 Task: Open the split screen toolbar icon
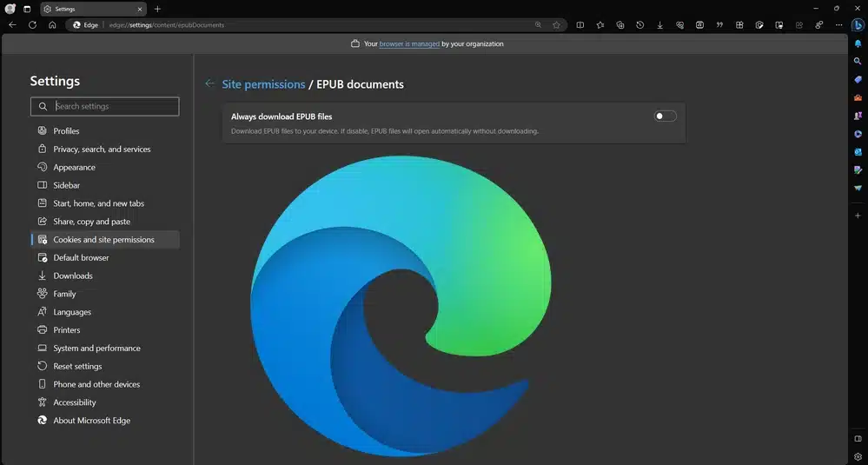(x=580, y=25)
